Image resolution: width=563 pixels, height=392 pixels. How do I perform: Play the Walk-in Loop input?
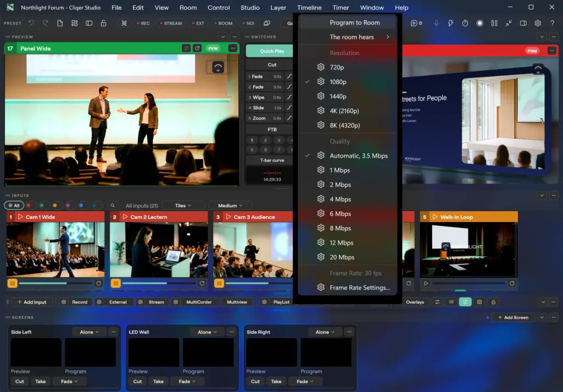click(x=426, y=283)
